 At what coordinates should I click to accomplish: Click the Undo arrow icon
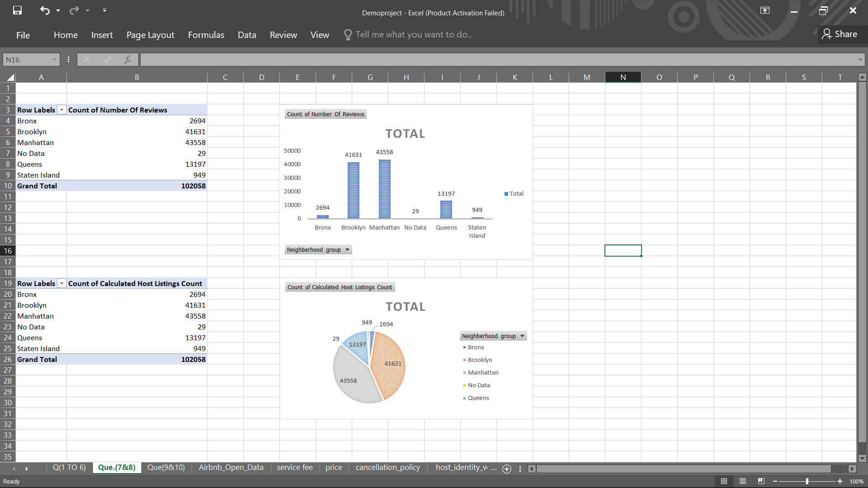click(x=45, y=10)
